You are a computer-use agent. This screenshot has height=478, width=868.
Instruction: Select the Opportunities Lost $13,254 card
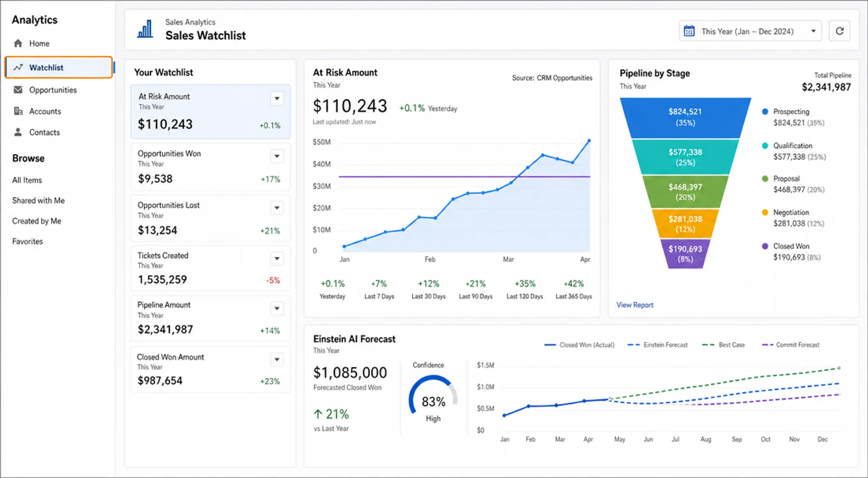point(210,218)
